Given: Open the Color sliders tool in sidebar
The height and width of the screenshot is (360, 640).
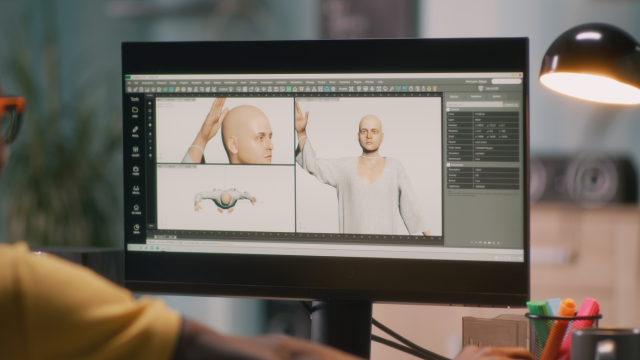Looking at the screenshot, I should tap(135, 149).
